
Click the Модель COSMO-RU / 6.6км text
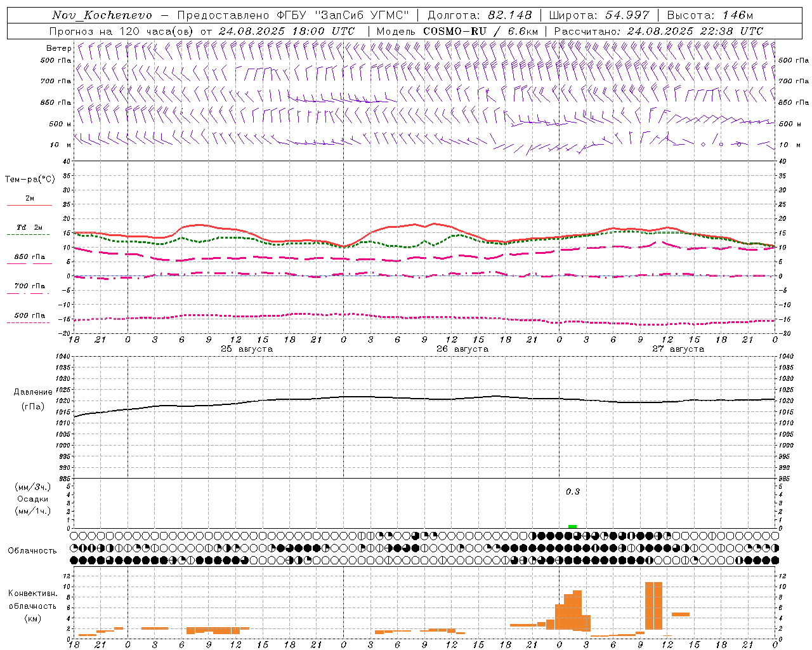point(457,31)
